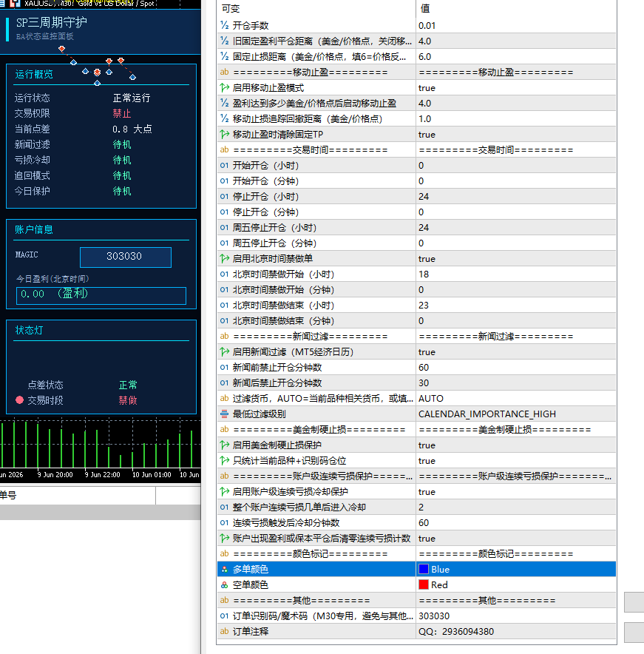Open the Red color dropdown for 空单颜色
This screenshot has height=654, width=644.
[516, 584]
